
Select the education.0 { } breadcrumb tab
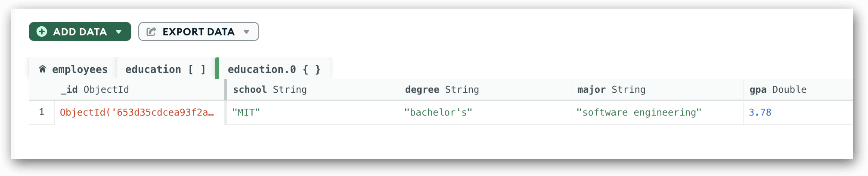point(274,69)
